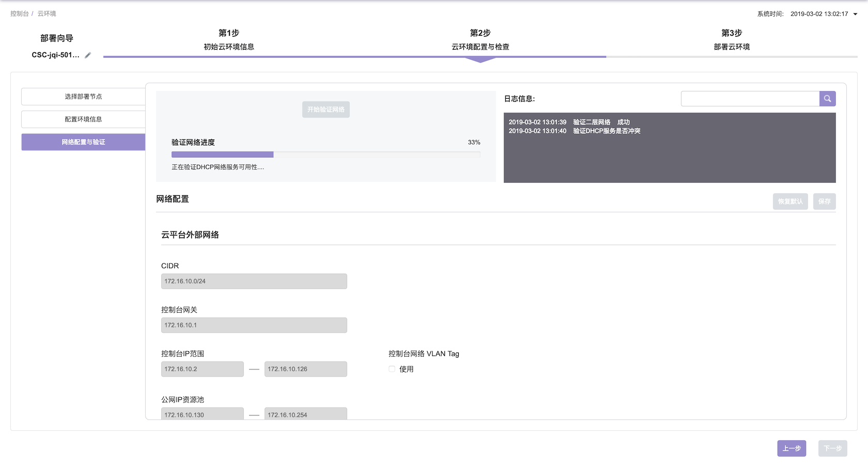Jump to 第1步 初始云环境信息 step
The width and height of the screenshot is (868, 467).
[x=229, y=40]
